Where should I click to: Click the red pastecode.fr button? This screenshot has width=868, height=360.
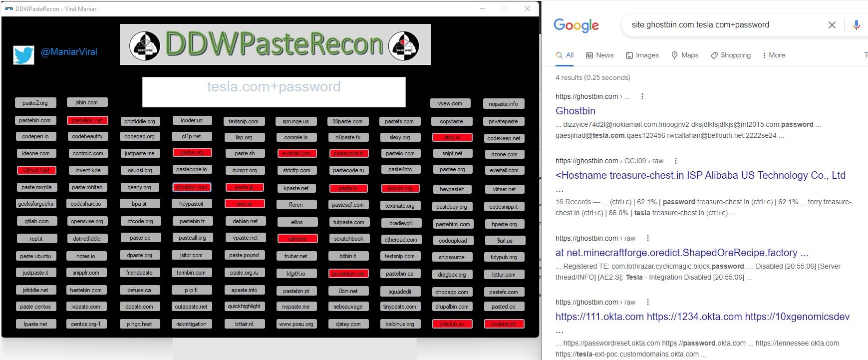(348, 153)
